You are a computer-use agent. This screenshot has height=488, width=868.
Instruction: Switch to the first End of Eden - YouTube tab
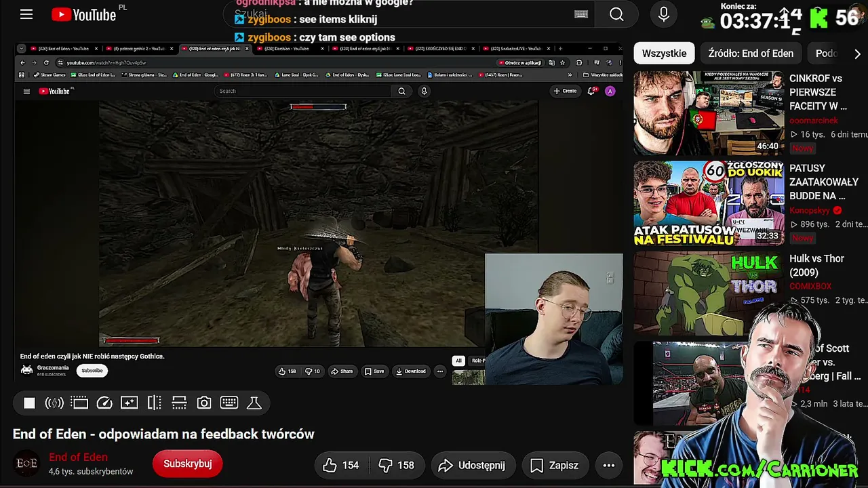[x=64, y=49]
